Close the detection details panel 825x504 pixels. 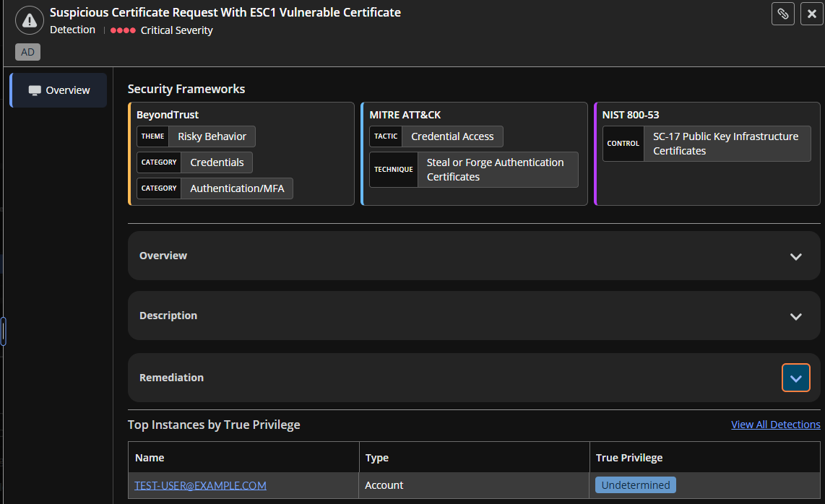coord(812,14)
